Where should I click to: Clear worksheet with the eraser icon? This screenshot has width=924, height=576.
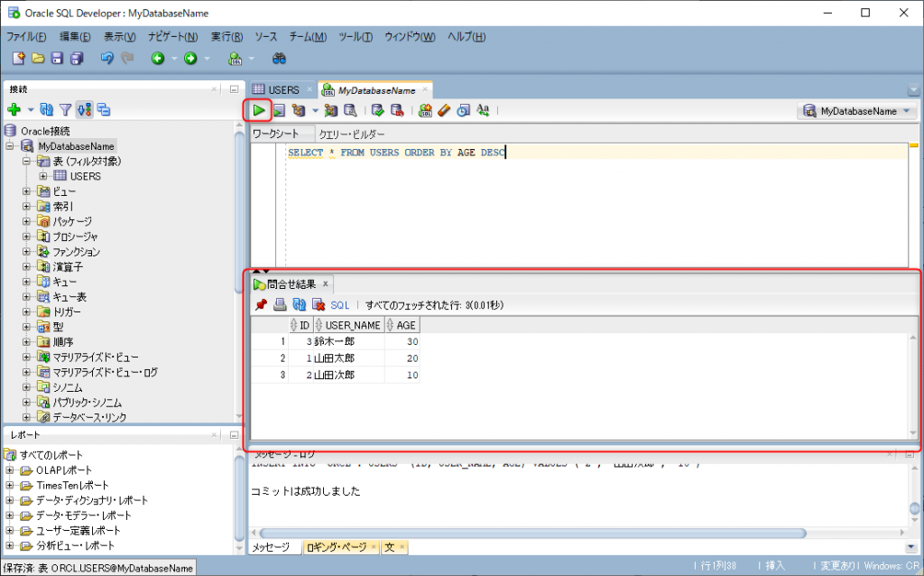pos(444,110)
